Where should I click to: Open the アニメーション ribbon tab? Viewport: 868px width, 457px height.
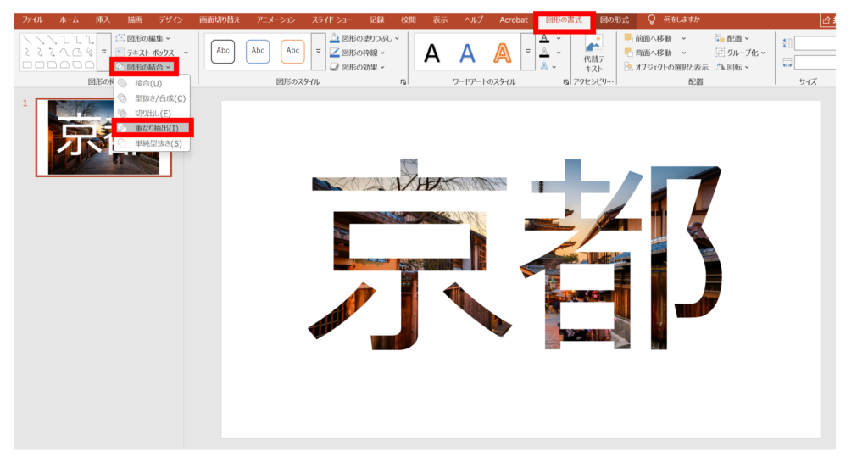(276, 20)
